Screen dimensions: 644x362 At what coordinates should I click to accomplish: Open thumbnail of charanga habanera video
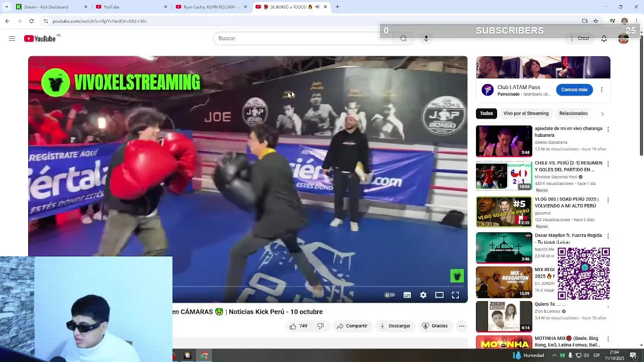click(504, 141)
